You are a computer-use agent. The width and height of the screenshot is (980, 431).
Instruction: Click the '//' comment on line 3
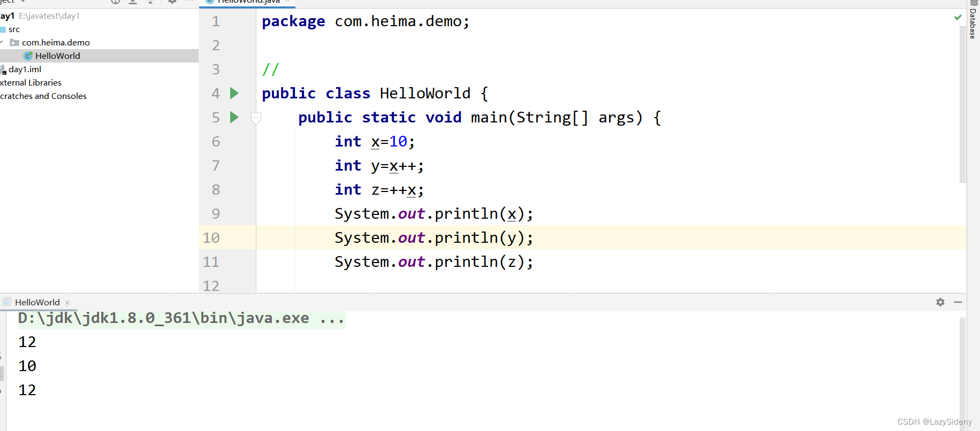pyautogui.click(x=271, y=70)
